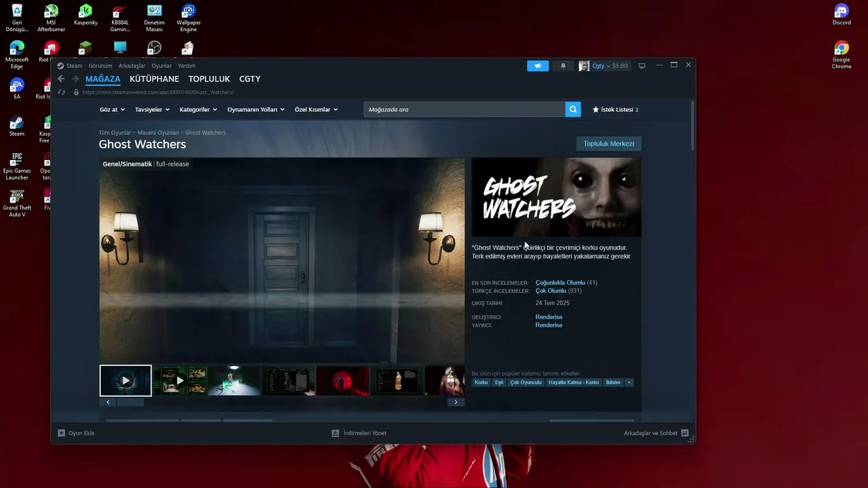Open İstek Listesi wishlist

pyautogui.click(x=615, y=109)
